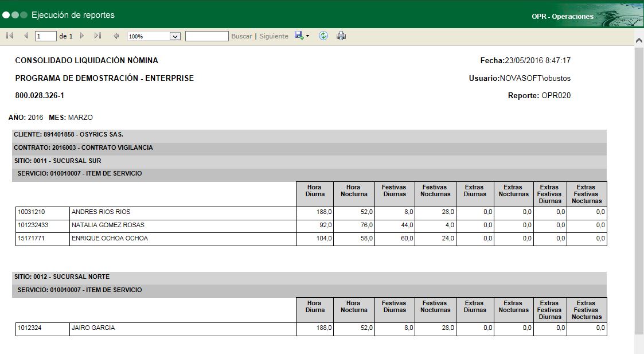Click the search text box
Image resolution: width=644 pixels, height=354 pixels.
pyautogui.click(x=206, y=36)
